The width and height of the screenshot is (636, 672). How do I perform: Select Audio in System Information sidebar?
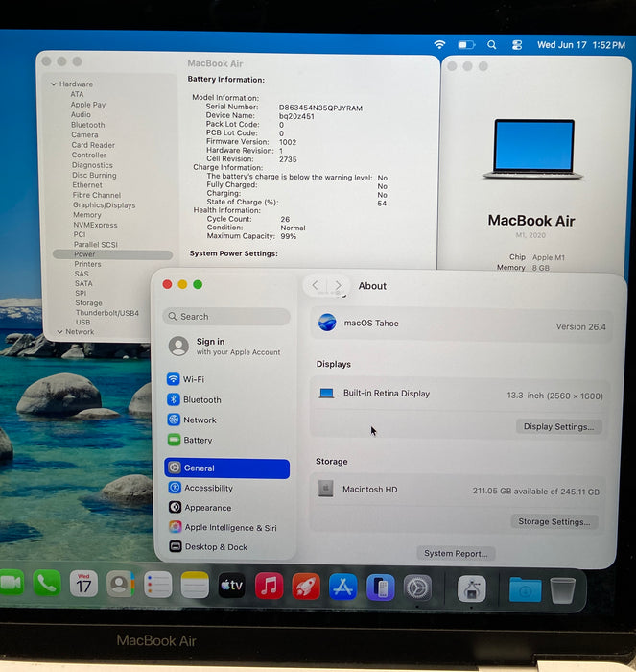[81, 114]
